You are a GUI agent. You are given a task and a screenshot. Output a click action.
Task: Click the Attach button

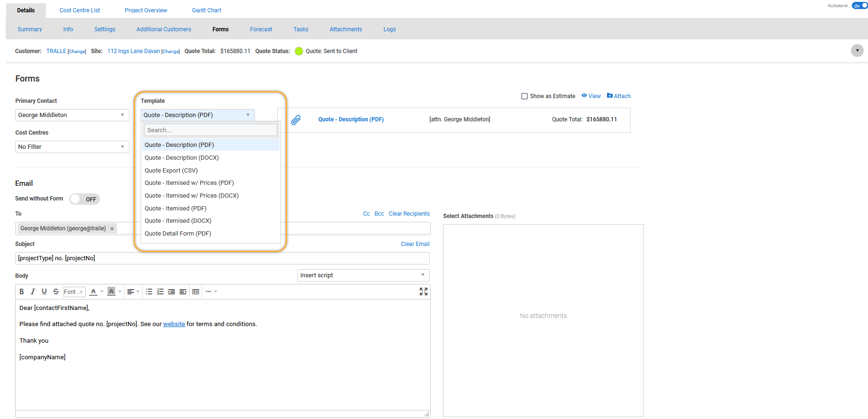point(619,96)
